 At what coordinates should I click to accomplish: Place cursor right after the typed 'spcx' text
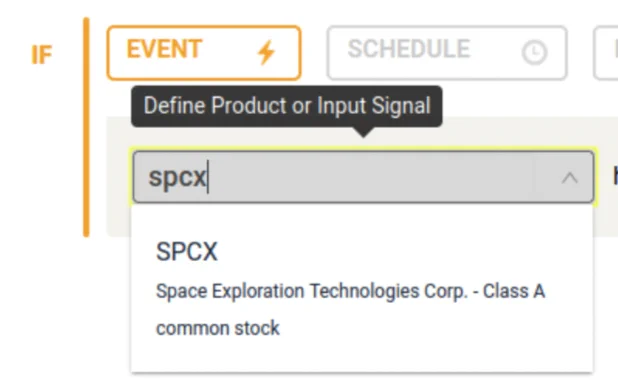coord(208,177)
